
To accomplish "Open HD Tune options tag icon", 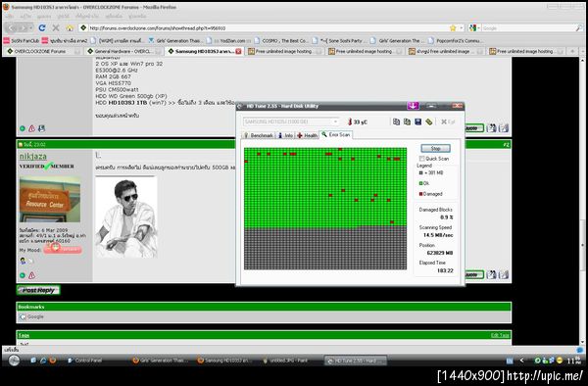I will point(428,121).
